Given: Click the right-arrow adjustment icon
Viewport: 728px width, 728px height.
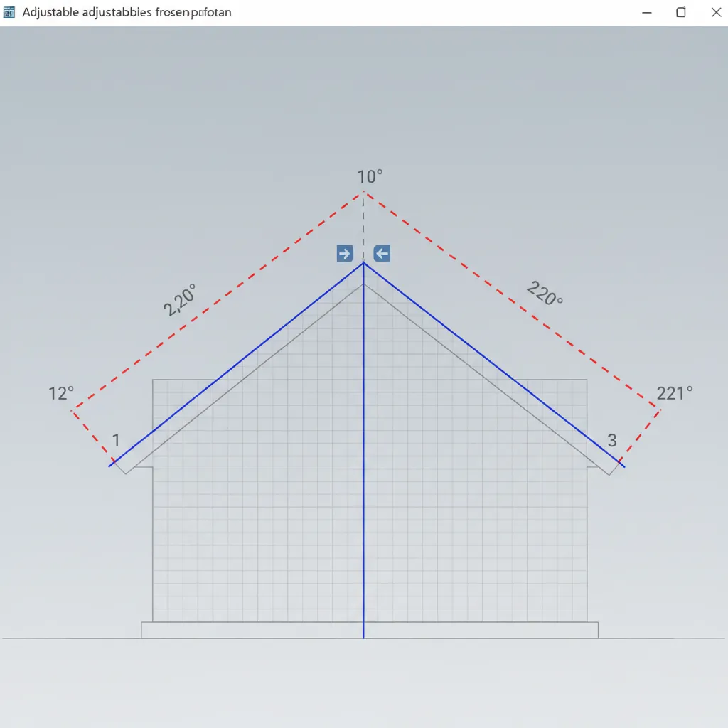Looking at the screenshot, I should [x=344, y=253].
